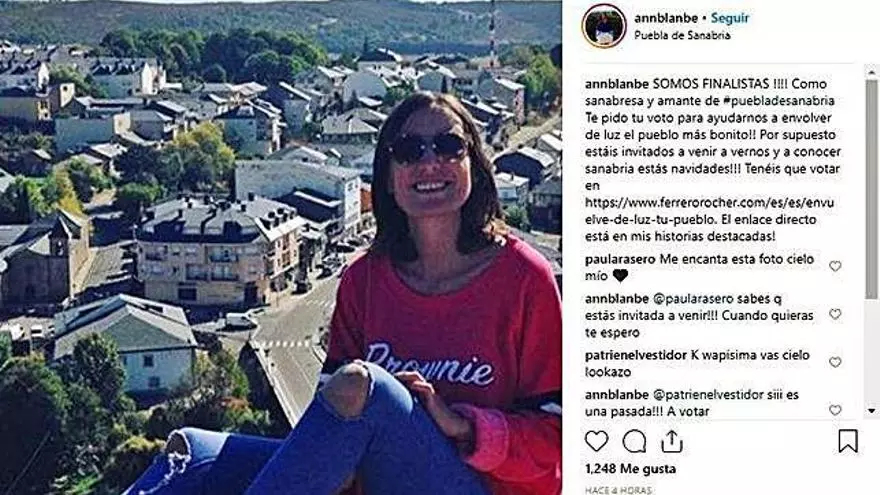This screenshot has height=495, width=880.
Task: Like patrienelvestidor's comment heart
Action: click(835, 362)
